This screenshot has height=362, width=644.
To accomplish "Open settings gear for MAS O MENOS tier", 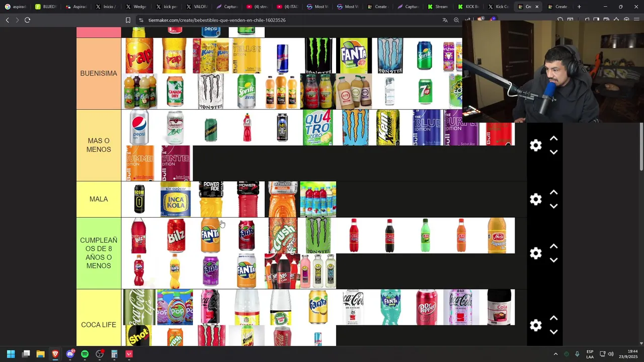I will click(x=536, y=145).
